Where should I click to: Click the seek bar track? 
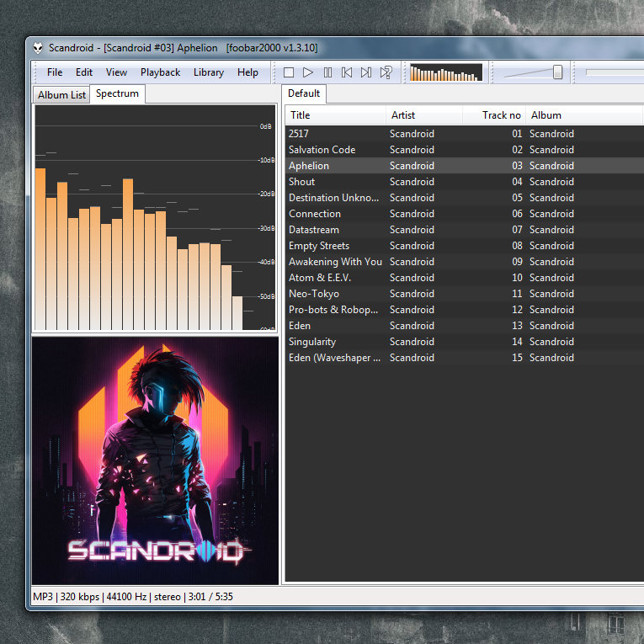(615, 72)
